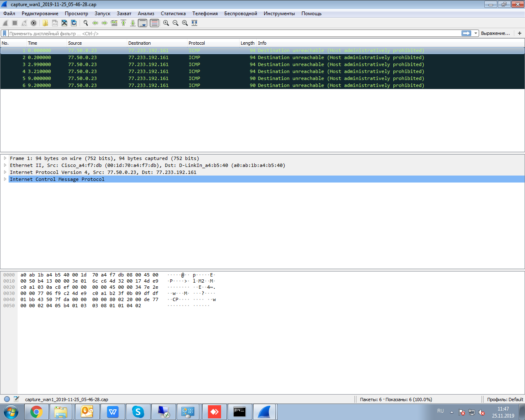Toggle auto-scroll during live capture
This screenshot has width=525, height=420.
(142, 23)
